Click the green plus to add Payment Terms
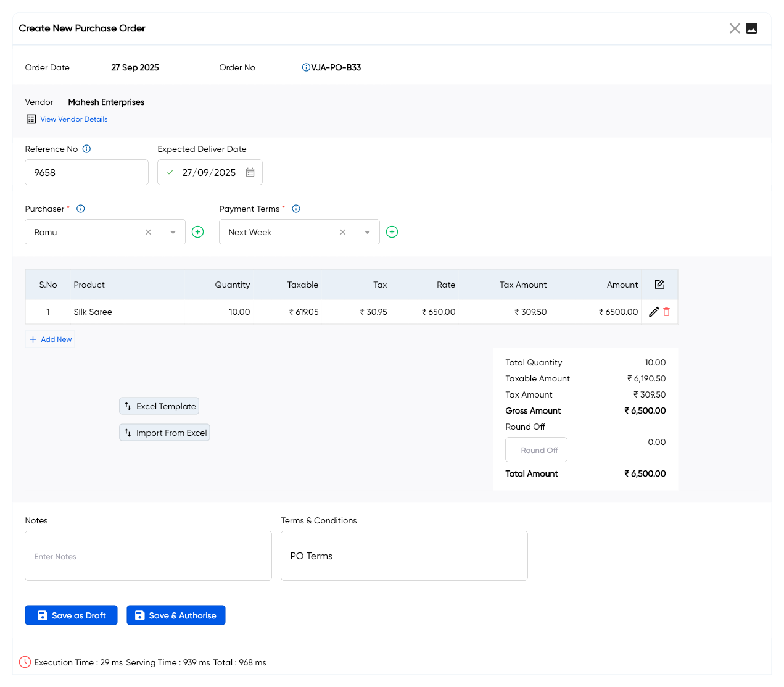Screen dimensions: 784x687 click(x=392, y=232)
